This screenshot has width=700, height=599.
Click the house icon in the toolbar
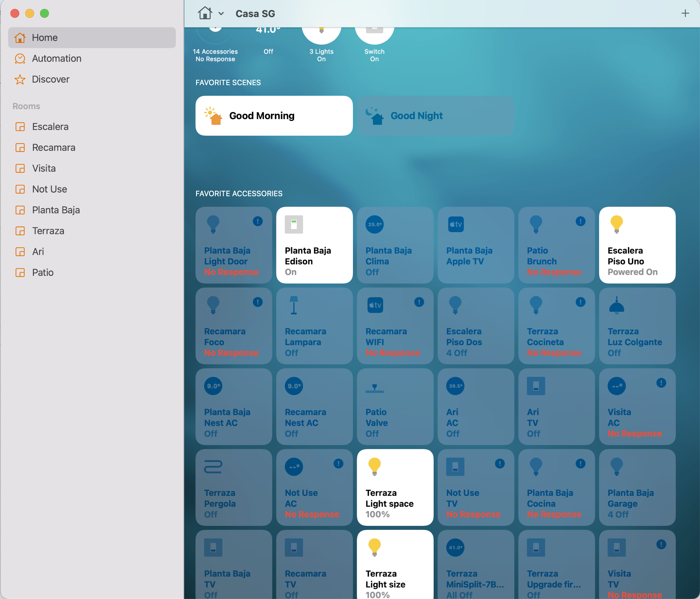pos(205,13)
